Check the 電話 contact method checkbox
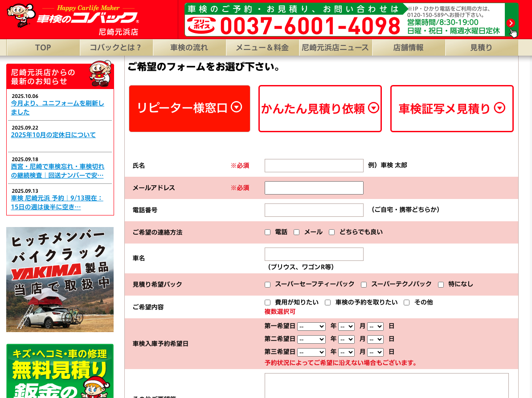The image size is (532, 398). 267,232
